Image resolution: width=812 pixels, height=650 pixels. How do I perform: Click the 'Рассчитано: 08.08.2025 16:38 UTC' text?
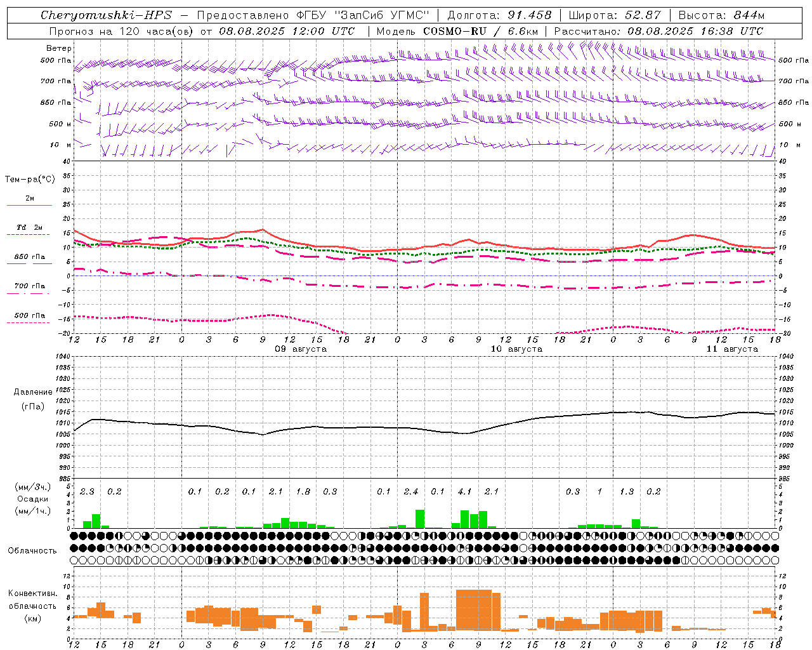point(658,31)
